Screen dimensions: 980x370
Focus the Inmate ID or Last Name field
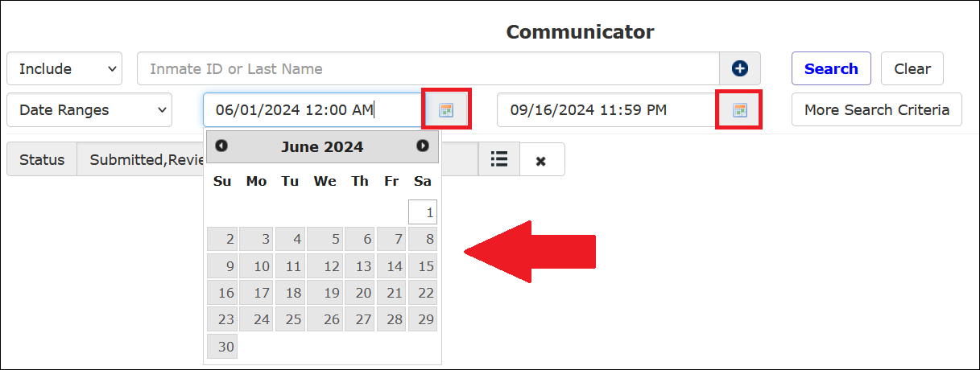[x=428, y=69]
